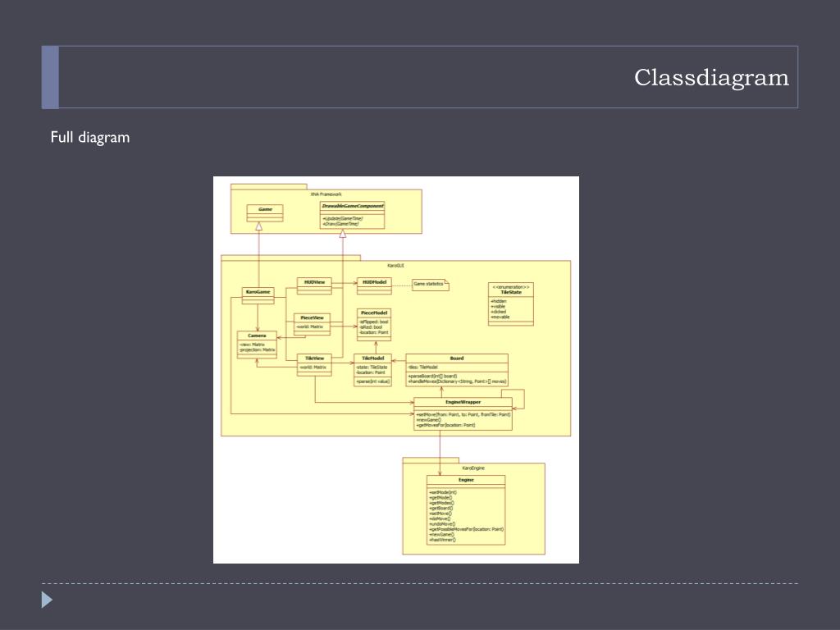Click the DrawableGameComponent class box
840x630 pixels.
click(352, 216)
